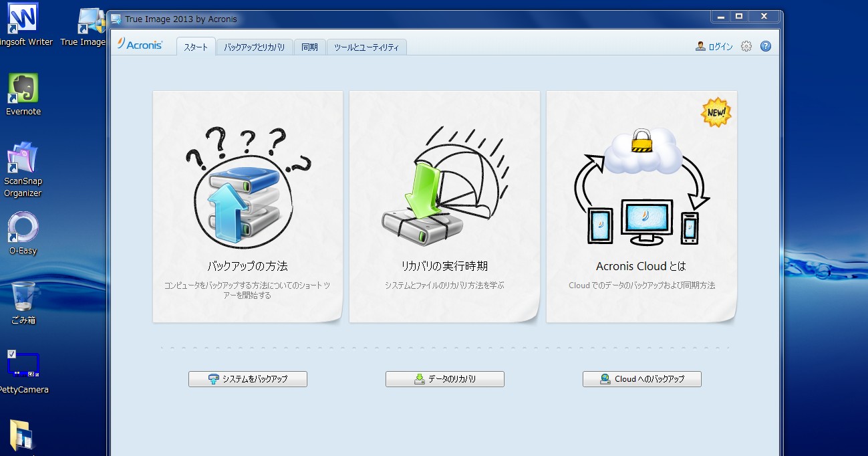Select the ScanSnap Organizer desktop icon

pos(23,170)
